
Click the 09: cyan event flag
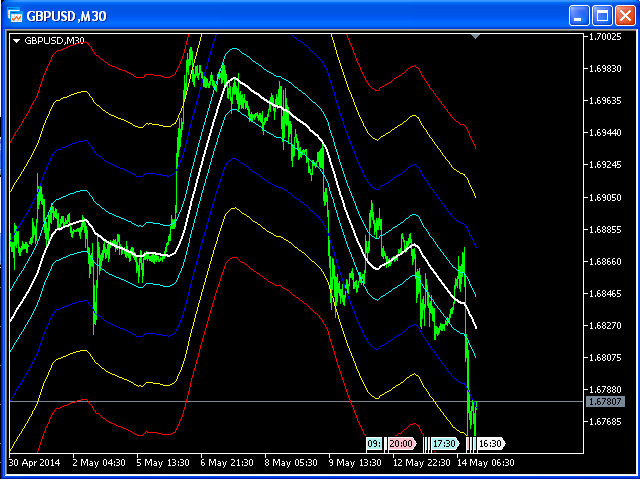[375, 443]
